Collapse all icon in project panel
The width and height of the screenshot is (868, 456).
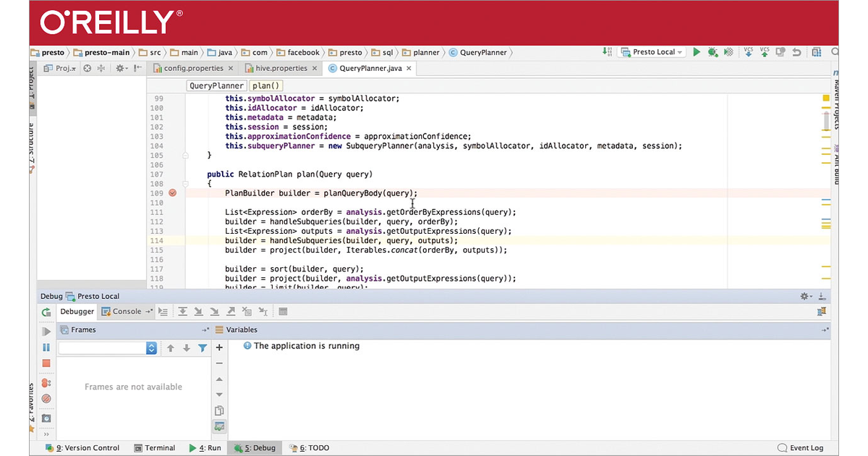click(101, 68)
